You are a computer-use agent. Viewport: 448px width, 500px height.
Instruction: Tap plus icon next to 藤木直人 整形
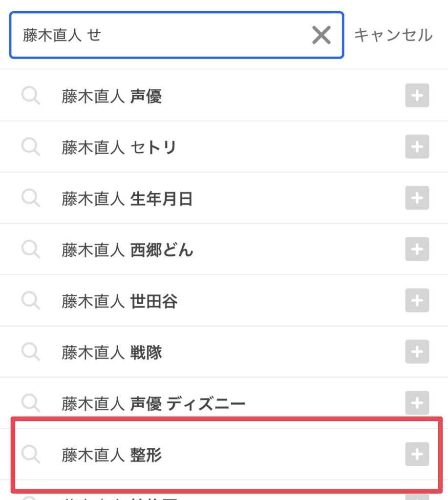point(417,454)
